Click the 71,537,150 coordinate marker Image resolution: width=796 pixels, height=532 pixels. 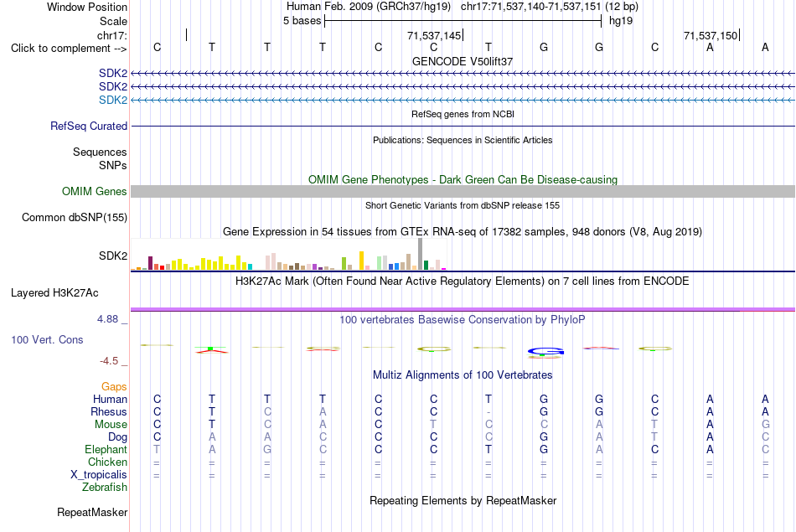tap(711, 35)
